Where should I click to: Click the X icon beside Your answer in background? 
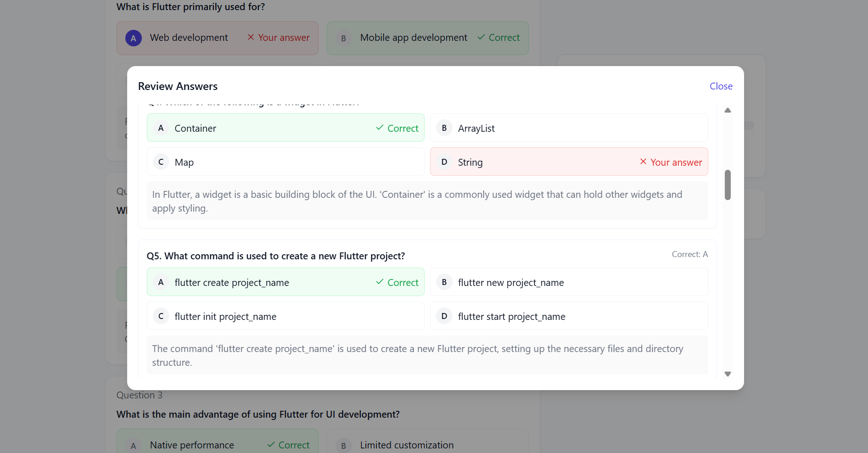click(x=251, y=37)
